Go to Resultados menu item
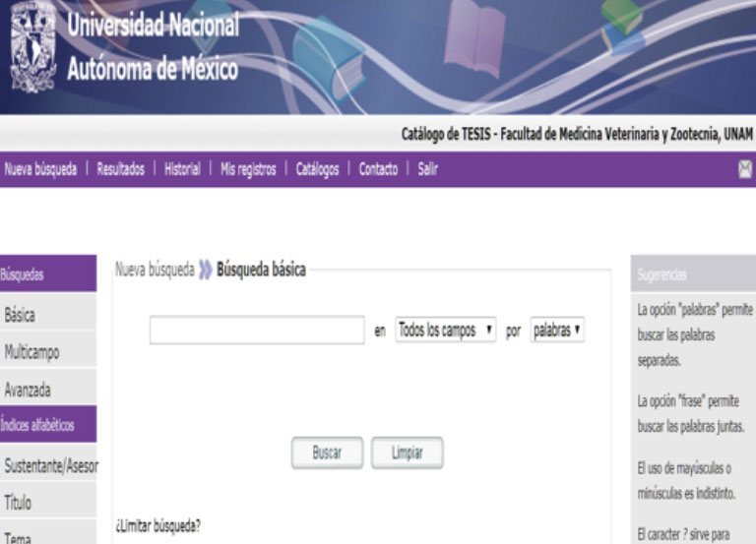This screenshot has width=756, height=544. (120, 169)
